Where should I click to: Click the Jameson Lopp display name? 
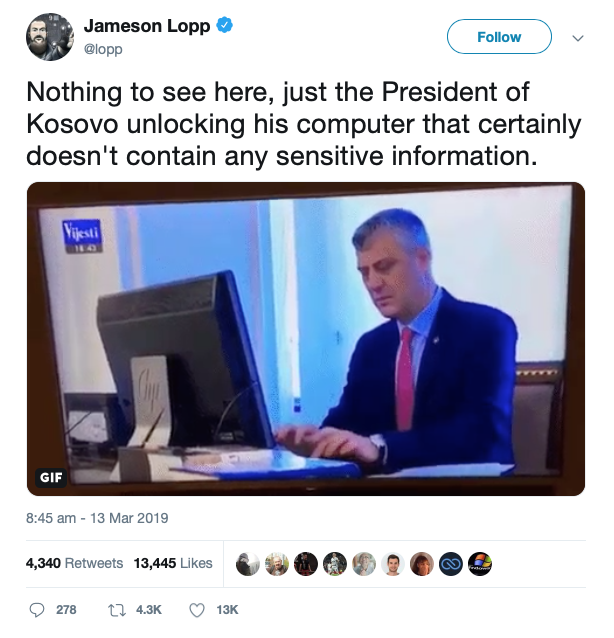click(x=147, y=26)
